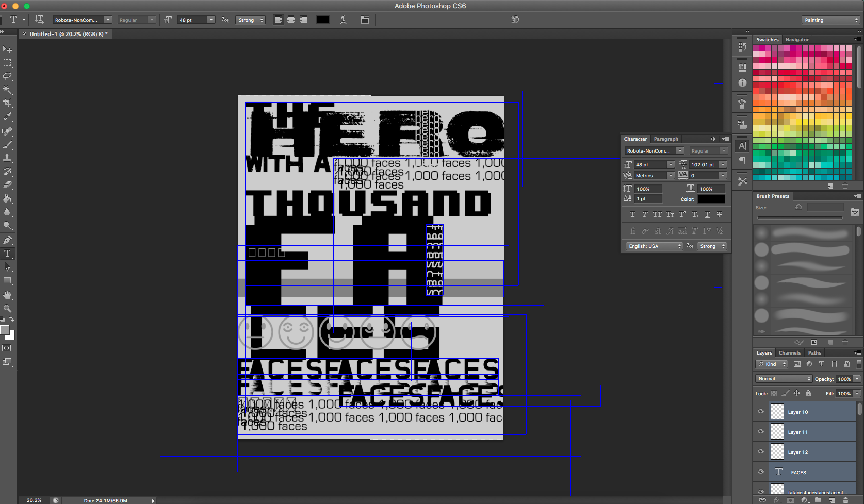Image resolution: width=864 pixels, height=504 pixels.
Task: Select the Crop tool
Action: coord(7,103)
